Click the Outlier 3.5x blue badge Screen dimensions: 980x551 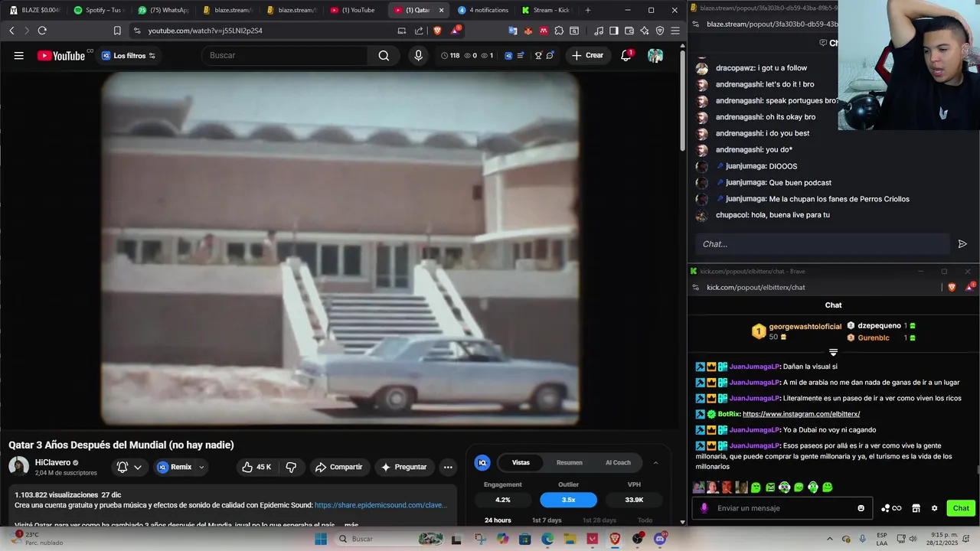pyautogui.click(x=568, y=500)
